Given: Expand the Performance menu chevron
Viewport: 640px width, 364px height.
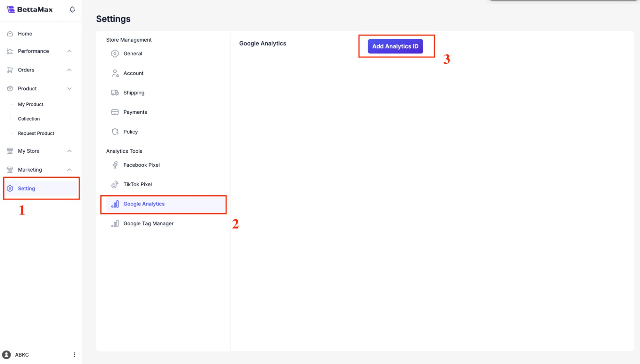Looking at the screenshot, I should (69, 51).
